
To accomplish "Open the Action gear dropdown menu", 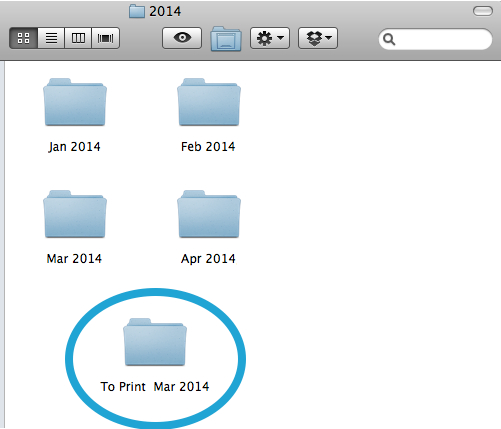I will click(x=270, y=38).
